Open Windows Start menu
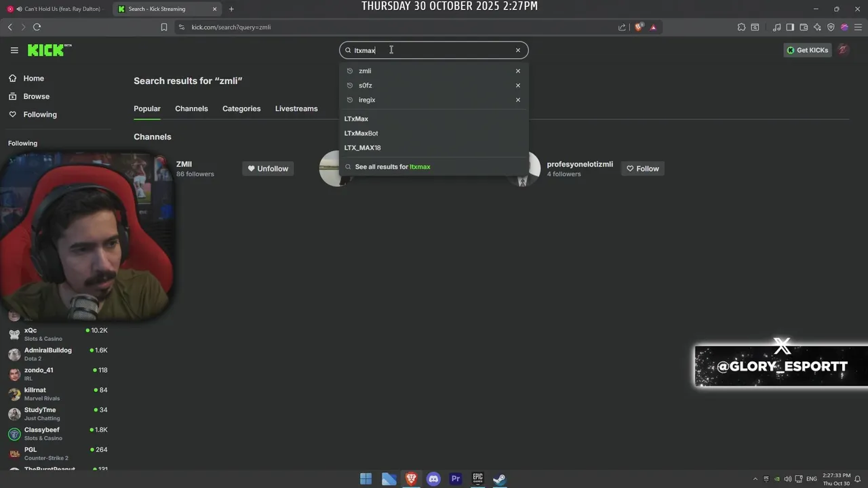Screen dimensions: 868x488 pyautogui.click(x=366, y=479)
